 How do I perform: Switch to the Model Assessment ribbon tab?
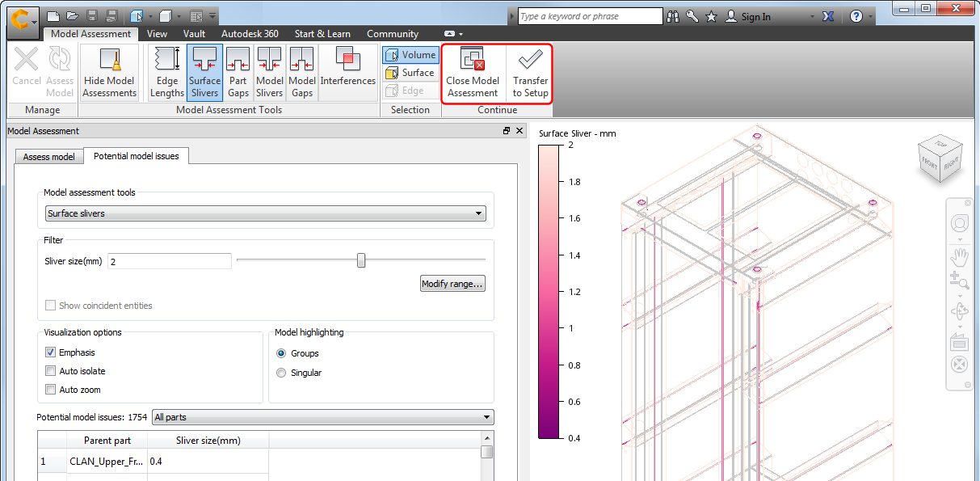(x=91, y=34)
